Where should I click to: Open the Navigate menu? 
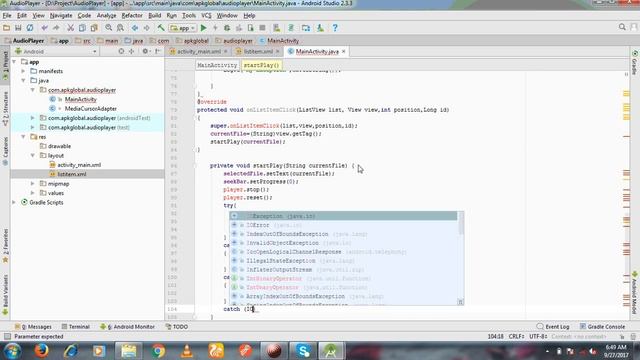coord(61,16)
